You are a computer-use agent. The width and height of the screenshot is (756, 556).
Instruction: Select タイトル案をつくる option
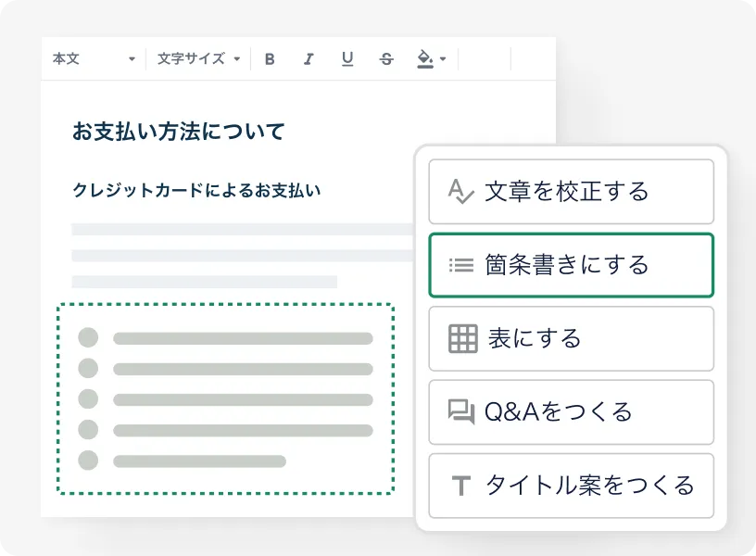[571, 485]
